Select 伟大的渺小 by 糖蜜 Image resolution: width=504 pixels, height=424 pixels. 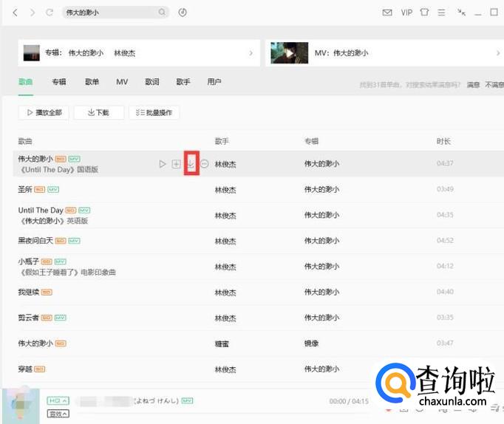(x=35, y=343)
